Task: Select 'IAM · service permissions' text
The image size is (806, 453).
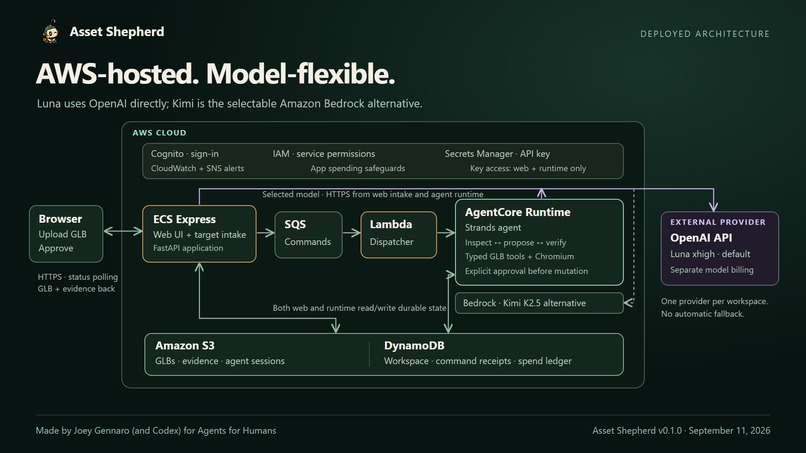Action: [x=324, y=154]
